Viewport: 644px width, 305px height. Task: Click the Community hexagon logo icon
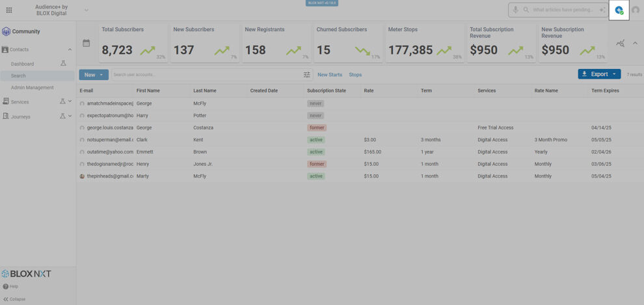pyautogui.click(x=6, y=32)
